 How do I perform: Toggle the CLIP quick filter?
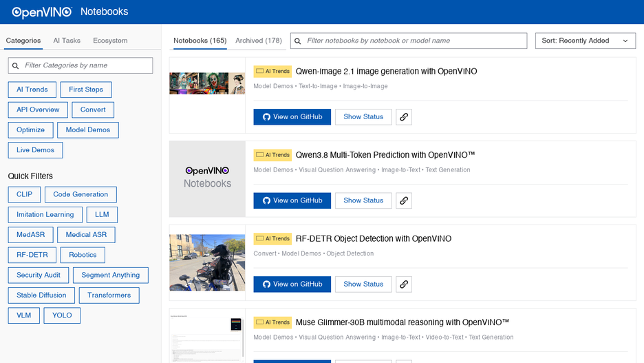coord(24,194)
